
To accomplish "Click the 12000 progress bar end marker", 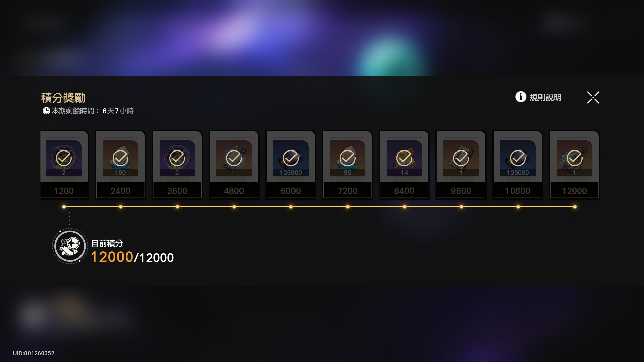I will (575, 207).
